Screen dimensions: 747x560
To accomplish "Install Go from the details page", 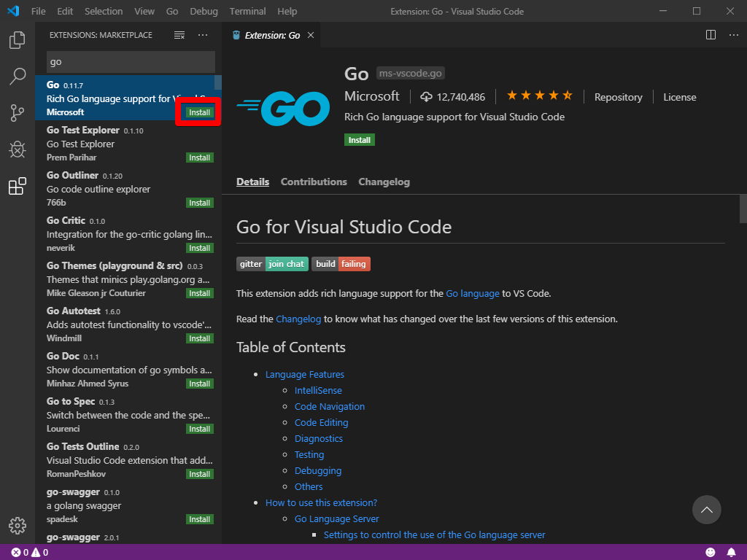I will pos(359,140).
